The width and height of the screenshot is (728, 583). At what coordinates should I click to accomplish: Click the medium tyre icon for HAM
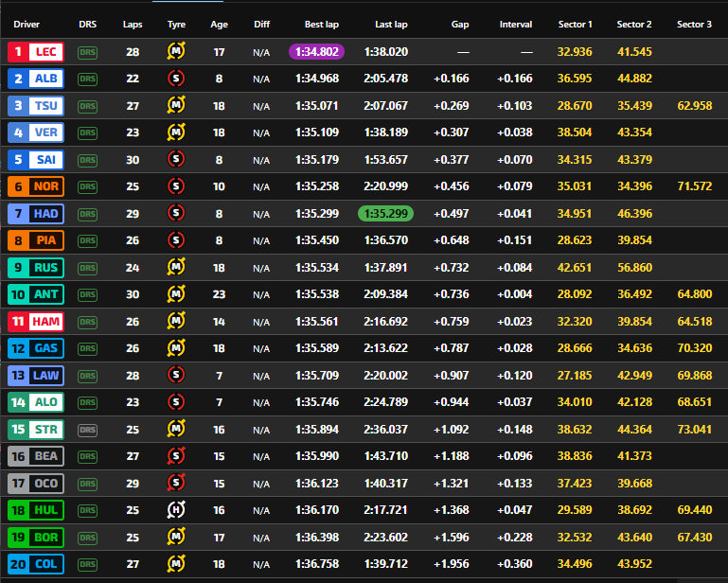(176, 322)
